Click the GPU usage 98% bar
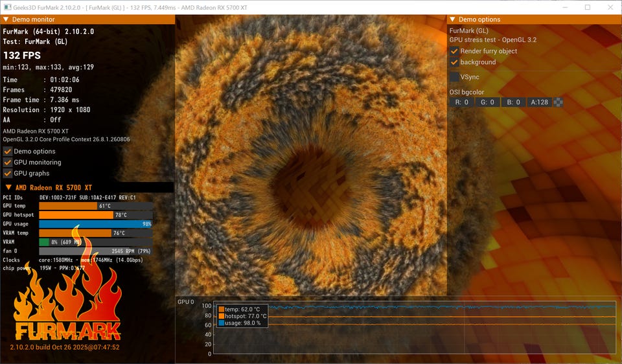This screenshot has height=364, width=622. 96,224
